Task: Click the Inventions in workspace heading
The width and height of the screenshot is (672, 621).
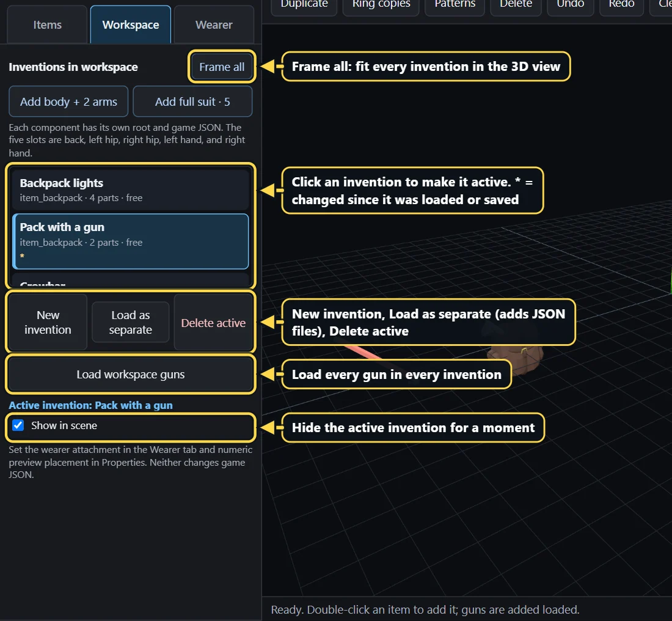Action: pyautogui.click(x=73, y=67)
